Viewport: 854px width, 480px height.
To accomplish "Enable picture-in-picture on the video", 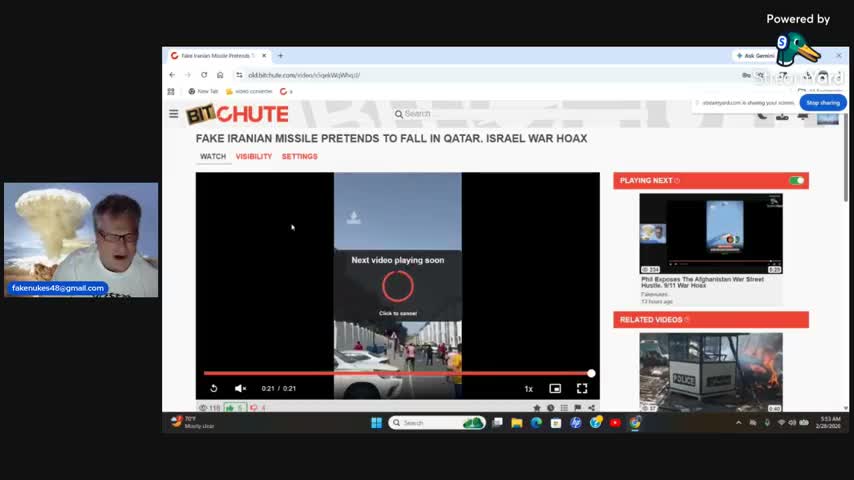I will (x=555, y=388).
